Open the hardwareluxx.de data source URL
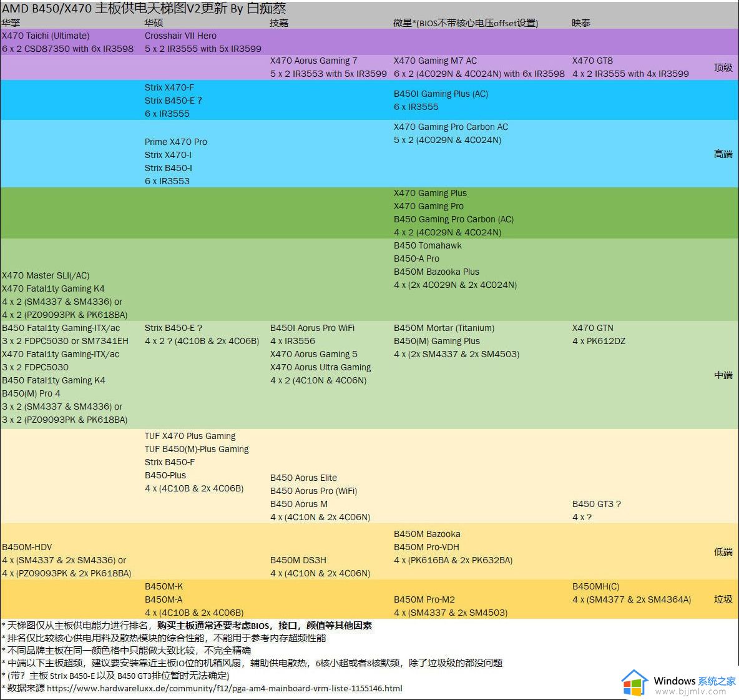The image size is (739, 700). [225, 689]
